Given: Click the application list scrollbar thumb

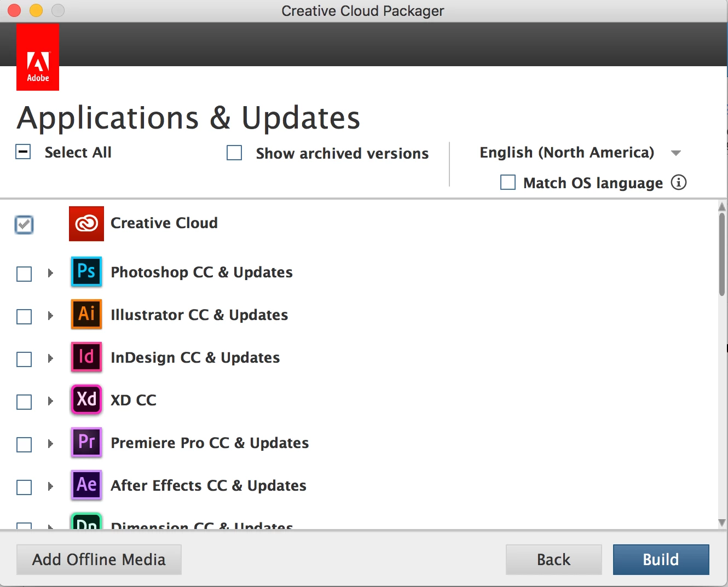Looking at the screenshot, I should (722, 254).
